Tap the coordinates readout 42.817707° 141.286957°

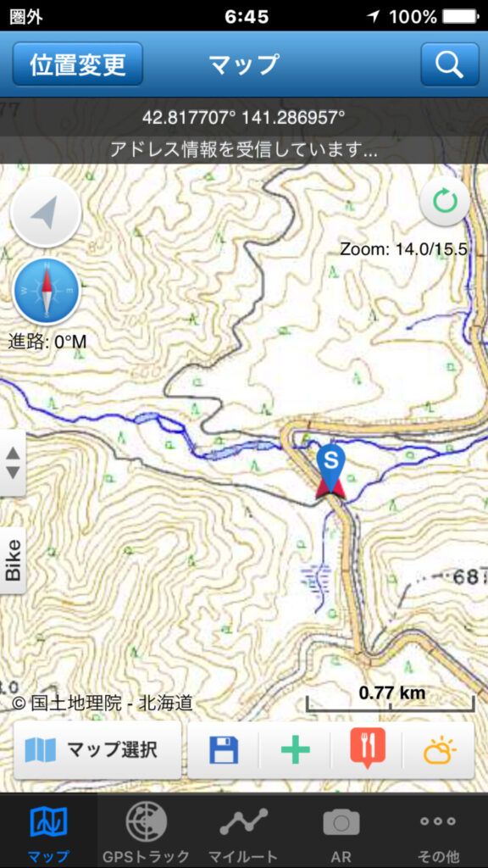pyautogui.click(x=243, y=117)
